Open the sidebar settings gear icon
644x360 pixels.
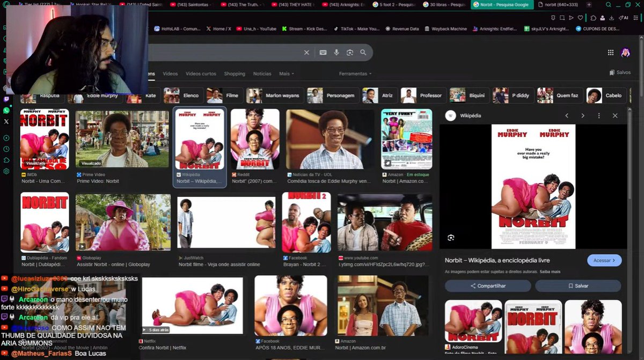(6, 171)
